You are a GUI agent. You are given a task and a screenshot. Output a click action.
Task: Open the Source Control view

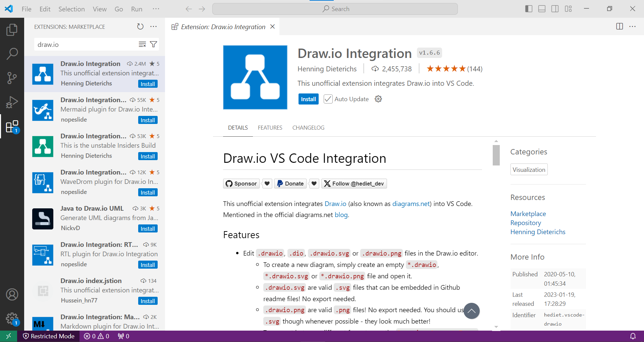tap(12, 78)
